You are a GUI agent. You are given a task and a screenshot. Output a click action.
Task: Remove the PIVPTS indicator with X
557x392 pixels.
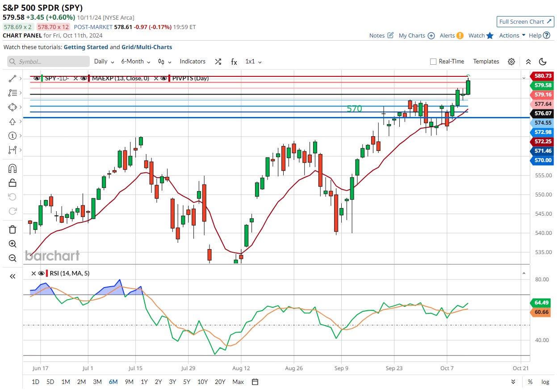pyautogui.click(x=156, y=78)
